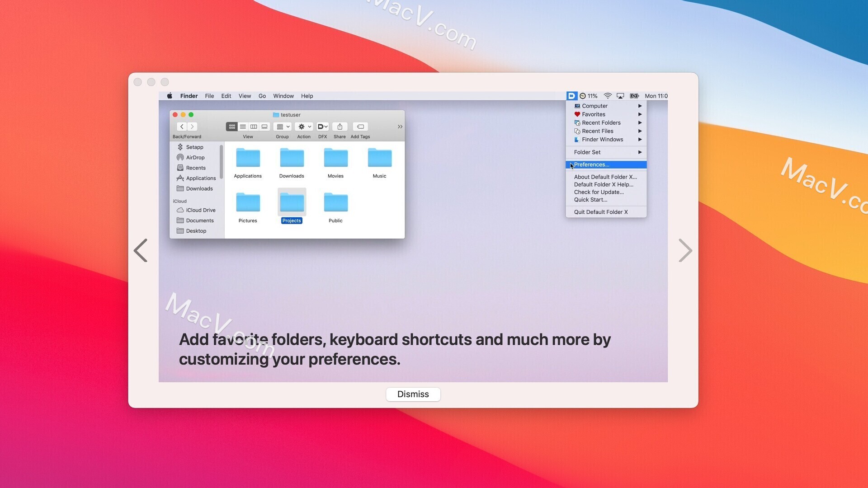Screen dimensions: 868x488
Task: Click the menu bar clock Mon 11:0
Action: (656, 96)
